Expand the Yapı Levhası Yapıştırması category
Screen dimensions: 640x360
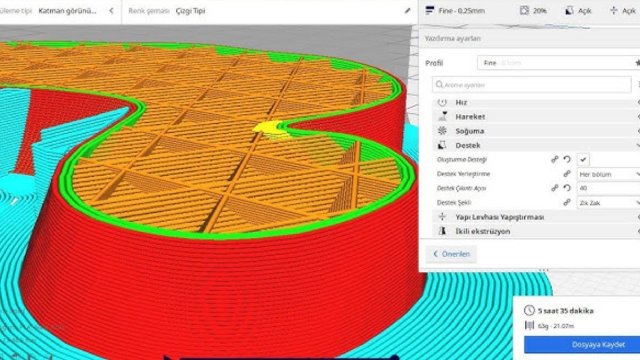coord(536,217)
